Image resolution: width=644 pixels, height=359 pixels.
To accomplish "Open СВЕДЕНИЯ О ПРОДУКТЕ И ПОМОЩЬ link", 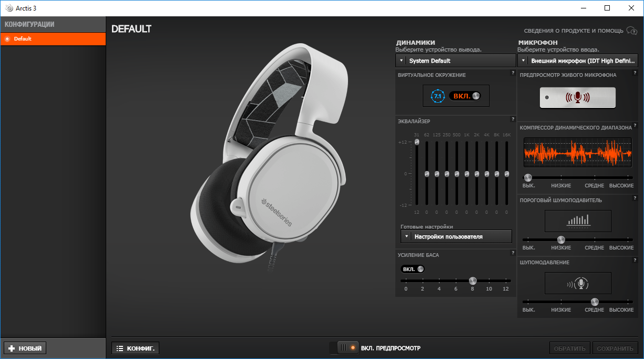I will pyautogui.click(x=574, y=31).
